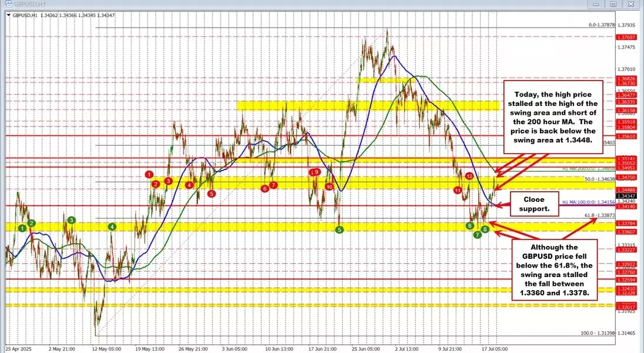
Task: Click the 9 Jul 21:00 time label
Action: click(x=451, y=349)
